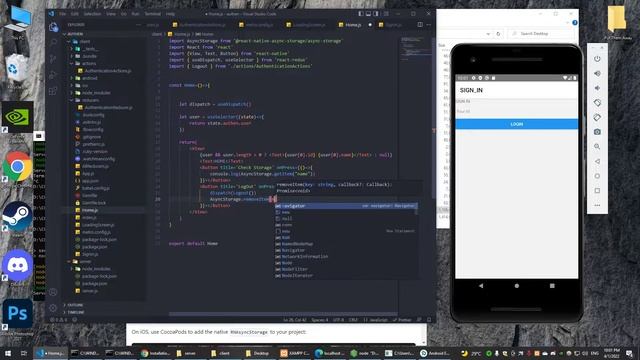
Task: Click the emulator toolbar home circle
Action: pos(597,176)
